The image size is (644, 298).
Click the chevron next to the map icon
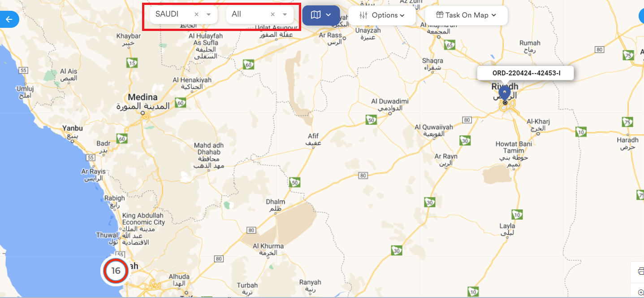328,15
